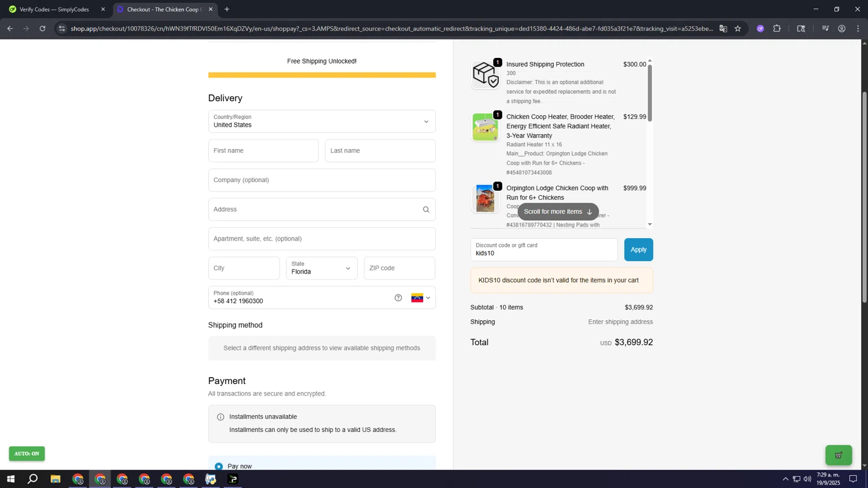This screenshot has width=868, height=488.
Task: Click the Company (optional) field
Action: [322, 180]
